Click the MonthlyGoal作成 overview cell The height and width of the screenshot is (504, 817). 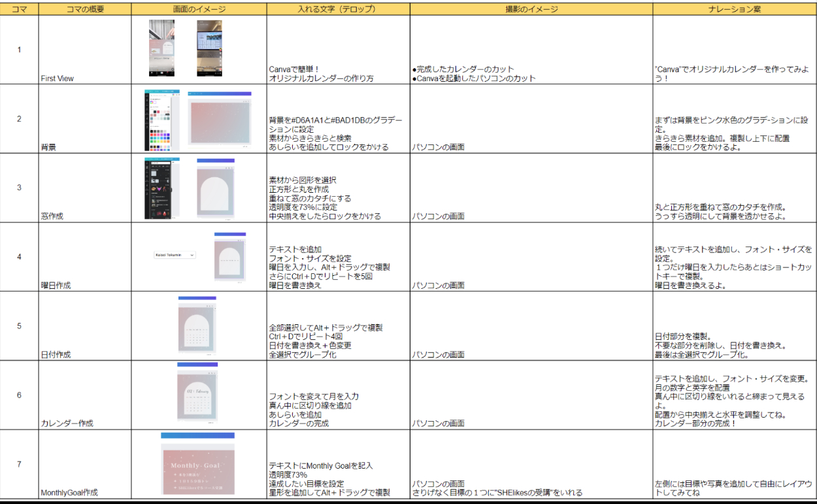tap(85, 464)
